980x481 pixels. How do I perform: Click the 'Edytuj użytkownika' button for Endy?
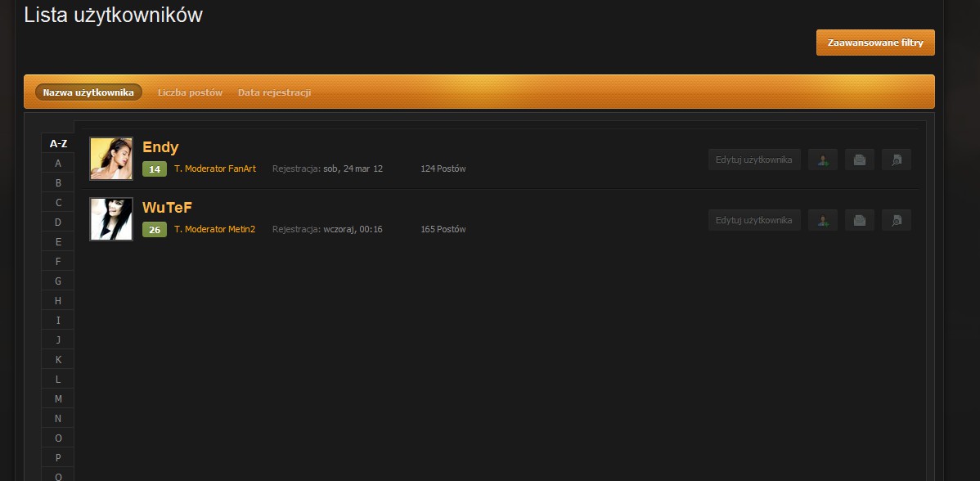click(753, 160)
